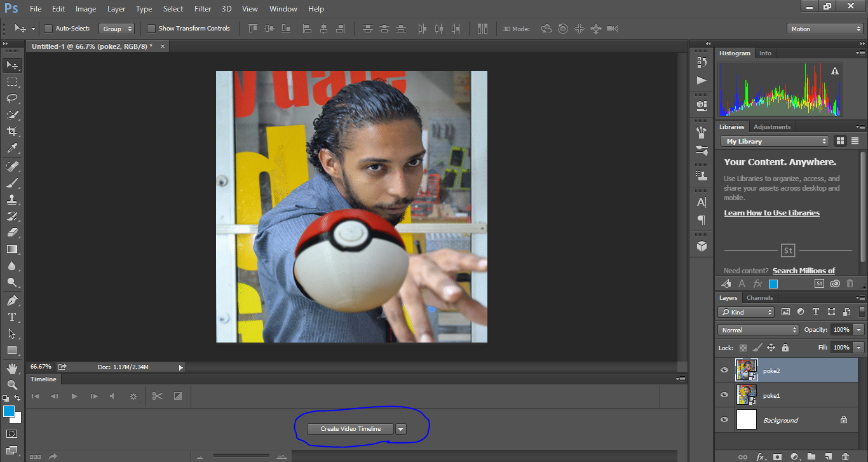Toggle lock image pixels brush icon

click(x=757, y=348)
